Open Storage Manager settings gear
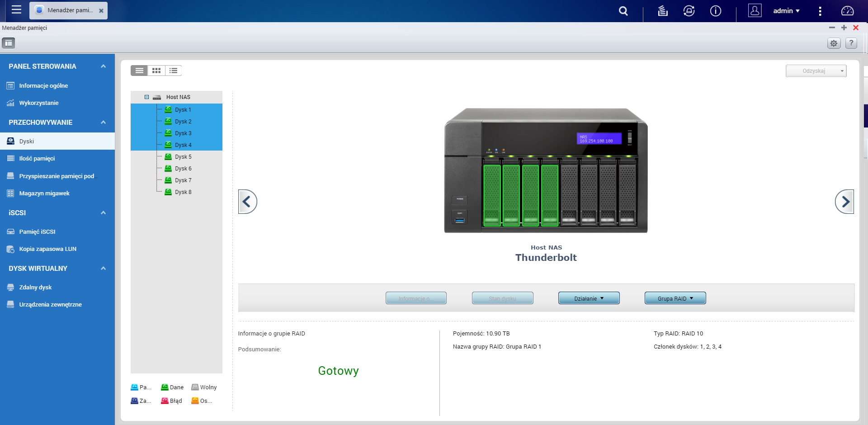Screen dimensions: 868x425 point(834,43)
